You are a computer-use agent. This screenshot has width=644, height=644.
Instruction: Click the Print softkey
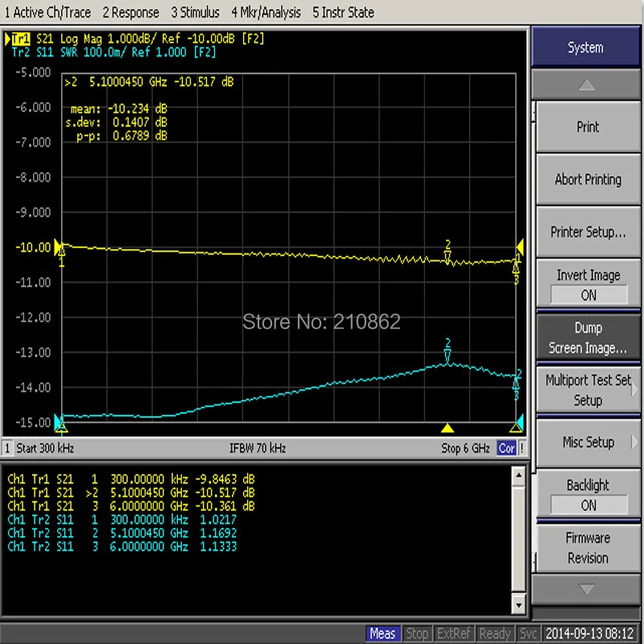click(x=588, y=127)
